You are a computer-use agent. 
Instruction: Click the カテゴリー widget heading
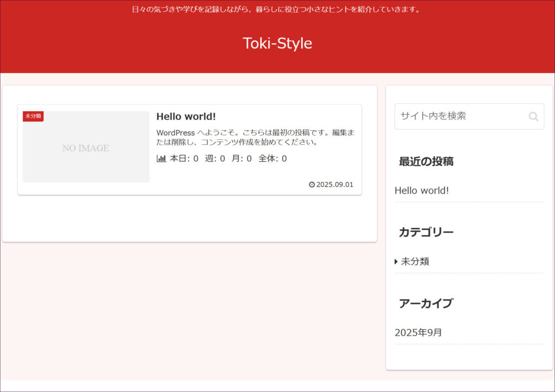tap(426, 232)
